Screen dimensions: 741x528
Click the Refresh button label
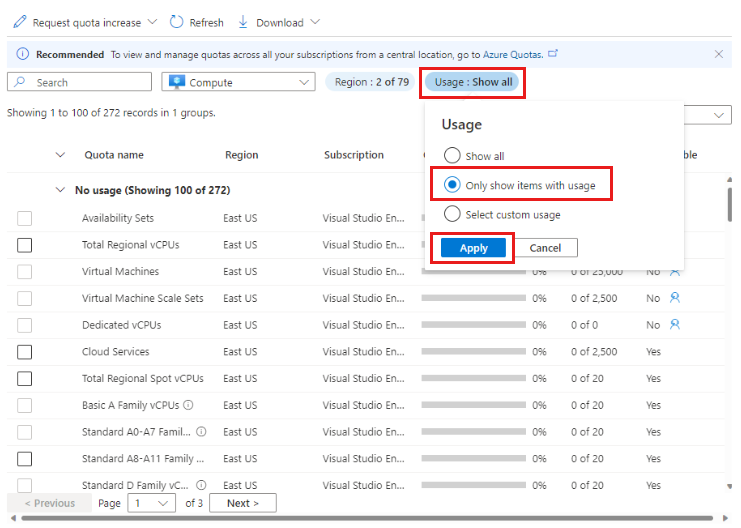point(207,22)
